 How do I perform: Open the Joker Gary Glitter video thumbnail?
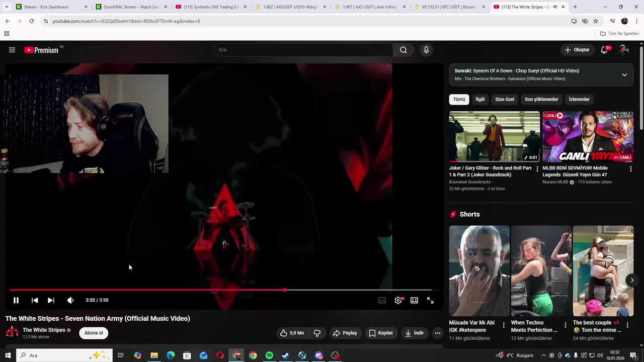tap(495, 136)
